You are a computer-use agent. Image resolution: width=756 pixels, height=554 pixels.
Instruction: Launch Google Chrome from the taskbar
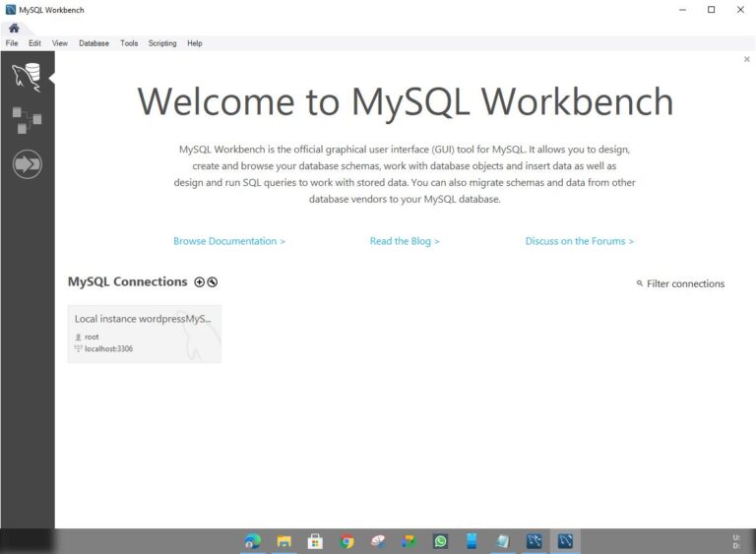click(346, 541)
